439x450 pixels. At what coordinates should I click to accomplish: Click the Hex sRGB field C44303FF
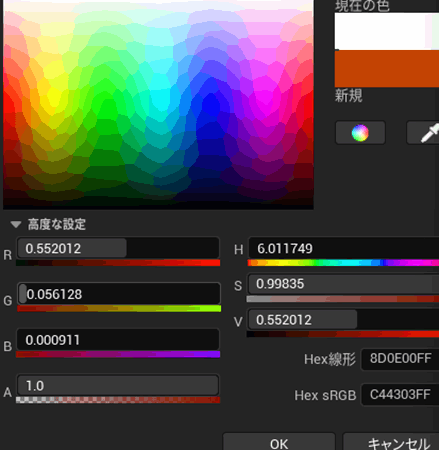coord(400,395)
